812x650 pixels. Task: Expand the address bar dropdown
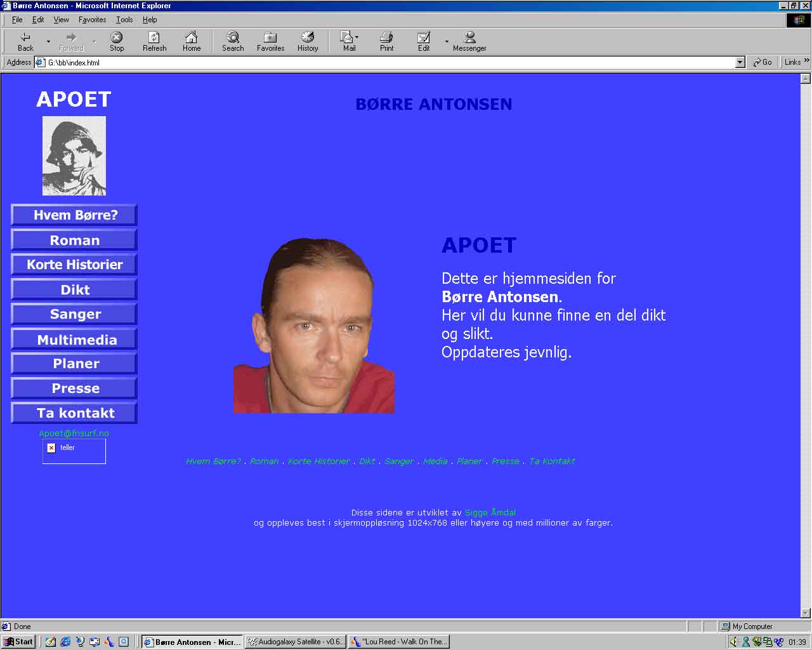[x=740, y=62]
